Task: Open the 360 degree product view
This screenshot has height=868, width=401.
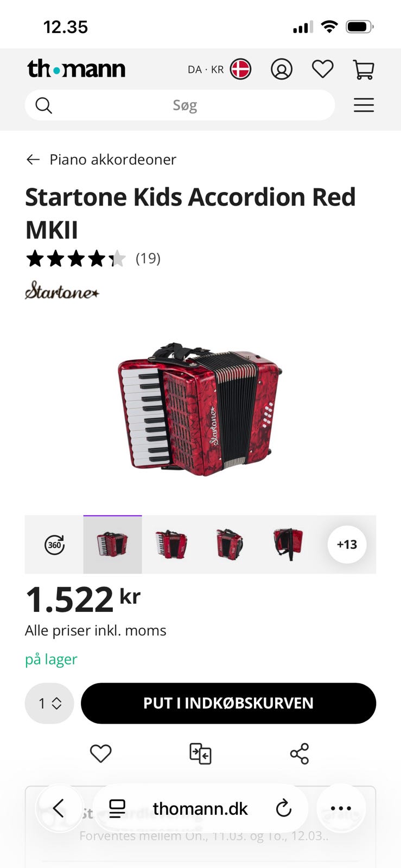Action: (x=54, y=545)
